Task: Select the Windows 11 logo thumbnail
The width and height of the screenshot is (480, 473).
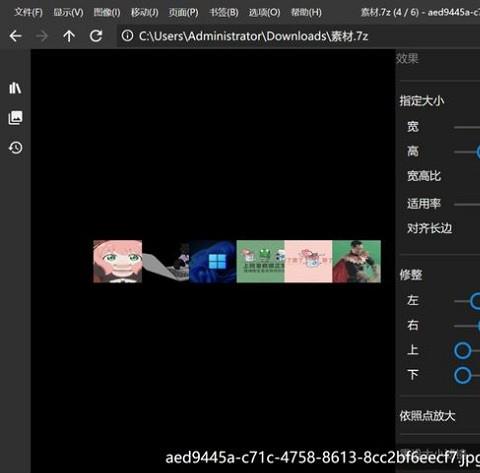Action: [213, 261]
